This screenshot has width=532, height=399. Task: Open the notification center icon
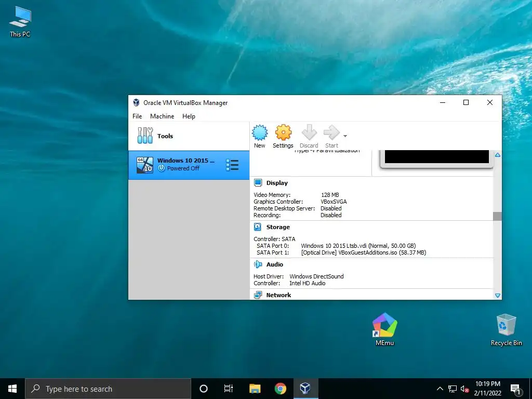point(515,389)
